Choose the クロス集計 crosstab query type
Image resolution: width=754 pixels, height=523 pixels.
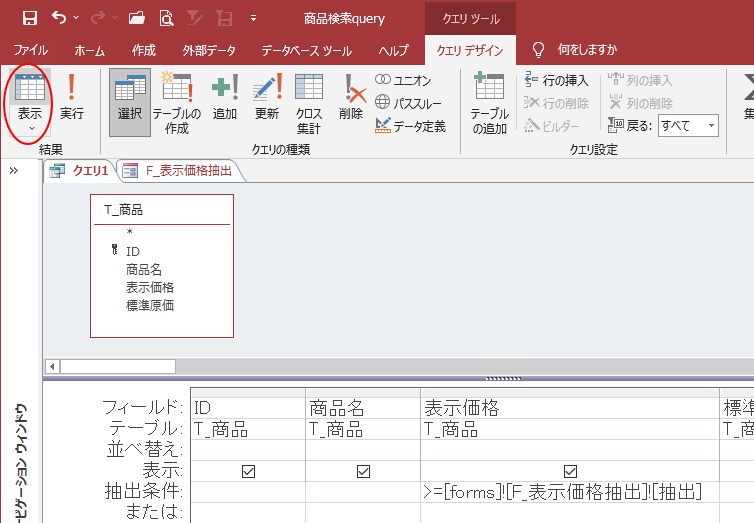(309, 103)
